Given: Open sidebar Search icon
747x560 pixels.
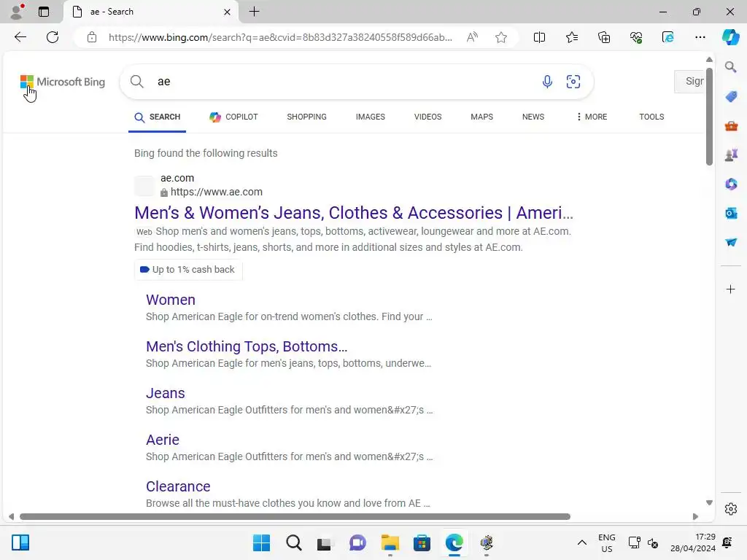Looking at the screenshot, I should coord(730,67).
